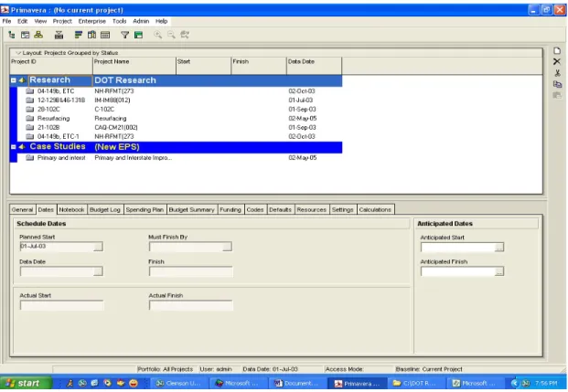Click the Primavera icon in title bar
This screenshot has height=392, width=568.
click(x=5, y=10)
